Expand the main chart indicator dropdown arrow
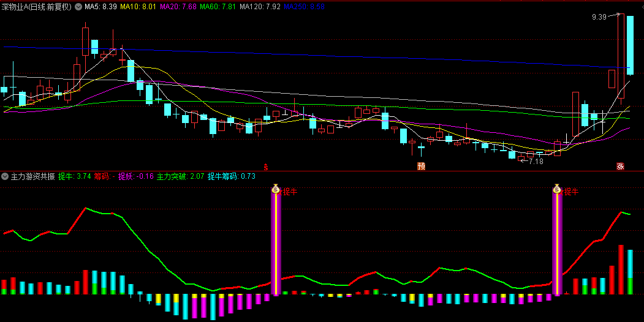The height and width of the screenshot is (322, 644). [x=78, y=7]
